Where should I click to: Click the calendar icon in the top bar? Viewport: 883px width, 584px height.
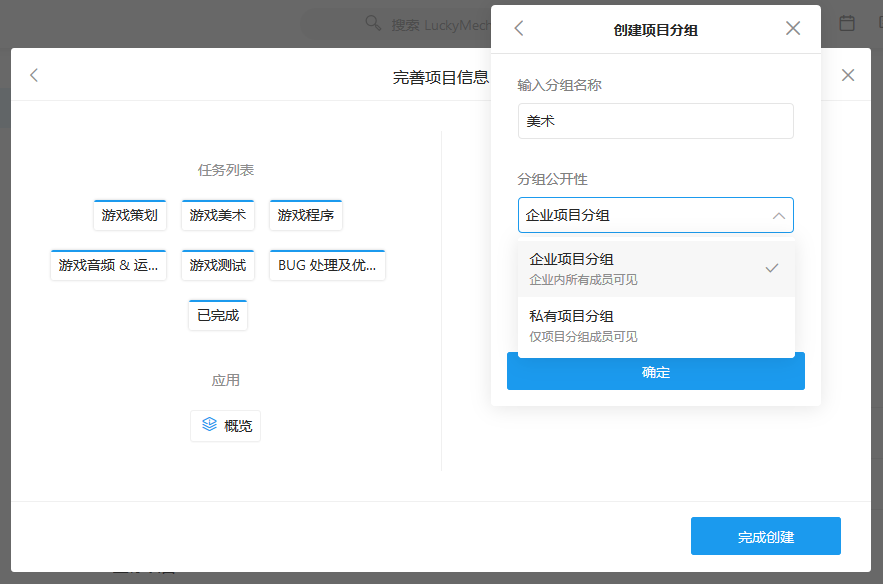click(846, 22)
